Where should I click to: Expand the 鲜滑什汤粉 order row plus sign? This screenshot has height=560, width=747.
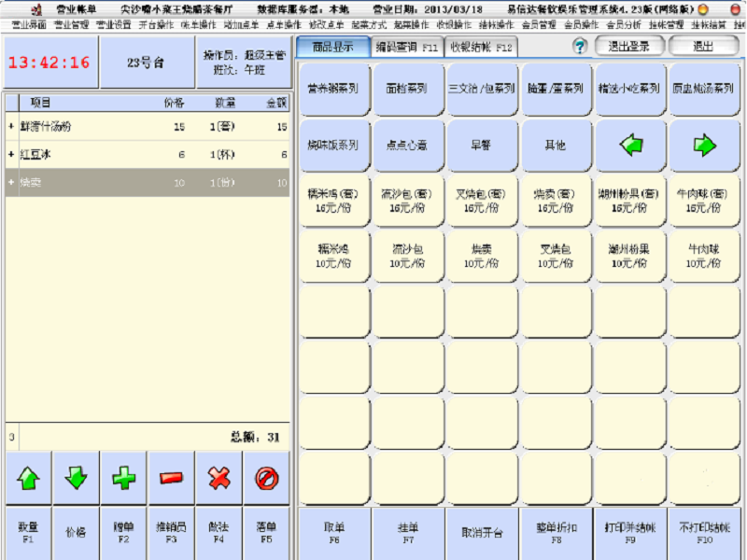click(11, 126)
